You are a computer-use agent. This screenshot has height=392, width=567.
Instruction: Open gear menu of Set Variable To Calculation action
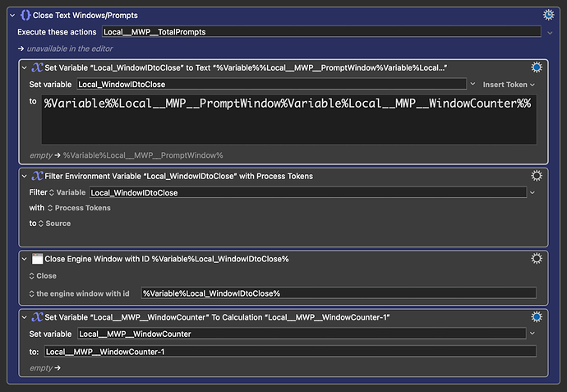[537, 317]
